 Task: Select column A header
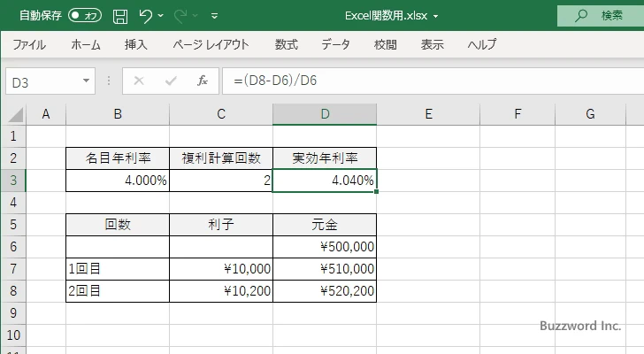tap(46, 114)
